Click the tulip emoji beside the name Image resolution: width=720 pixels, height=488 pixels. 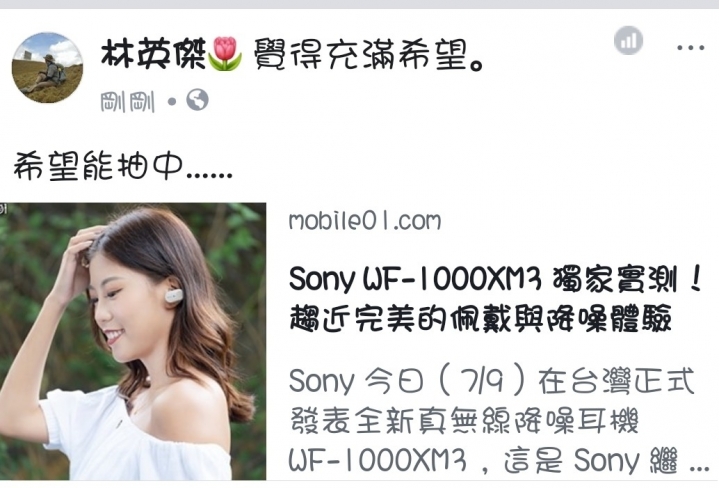coord(225,54)
